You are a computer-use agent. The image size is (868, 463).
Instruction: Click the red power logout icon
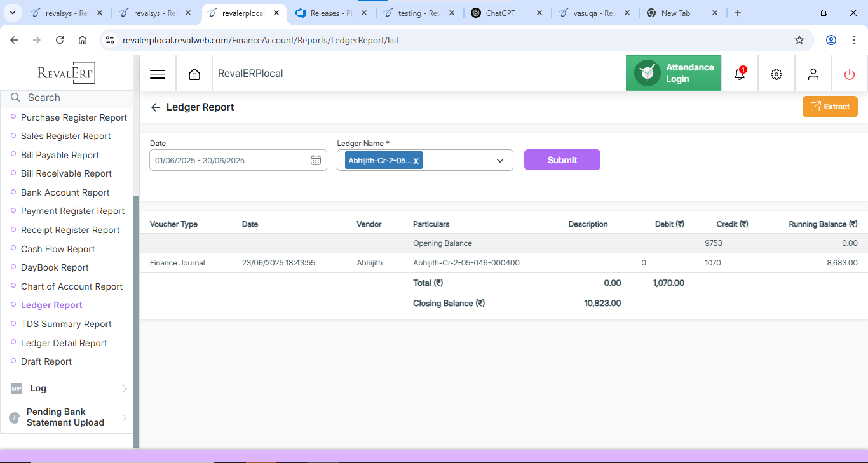click(850, 74)
